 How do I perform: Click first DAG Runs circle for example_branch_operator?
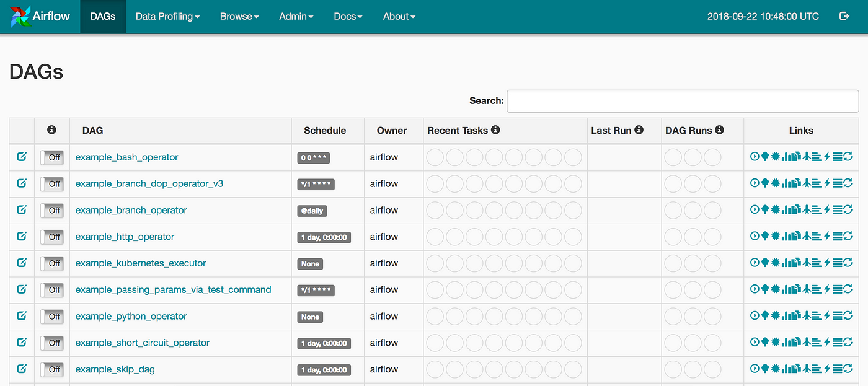point(673,211)
